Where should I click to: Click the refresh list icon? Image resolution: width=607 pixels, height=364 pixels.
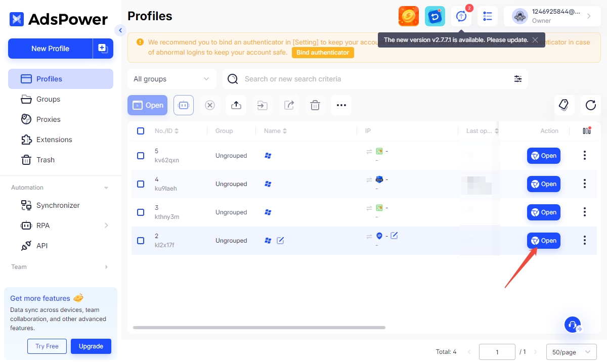point(590,105)
